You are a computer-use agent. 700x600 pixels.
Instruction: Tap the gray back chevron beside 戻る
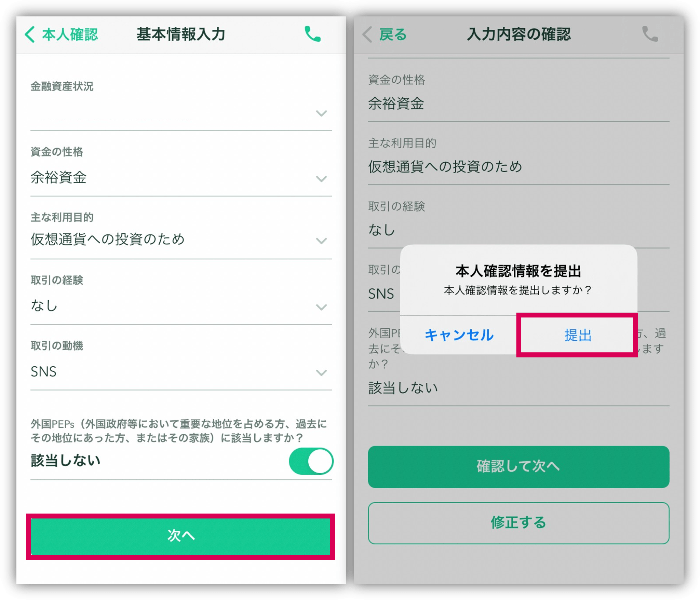tap(367, 35)
